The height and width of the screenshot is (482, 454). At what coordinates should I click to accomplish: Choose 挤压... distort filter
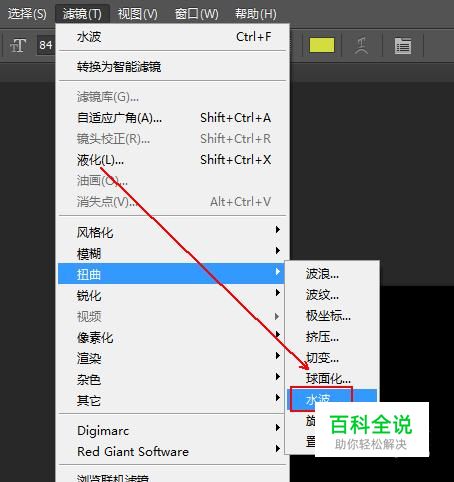coord(332,337)
